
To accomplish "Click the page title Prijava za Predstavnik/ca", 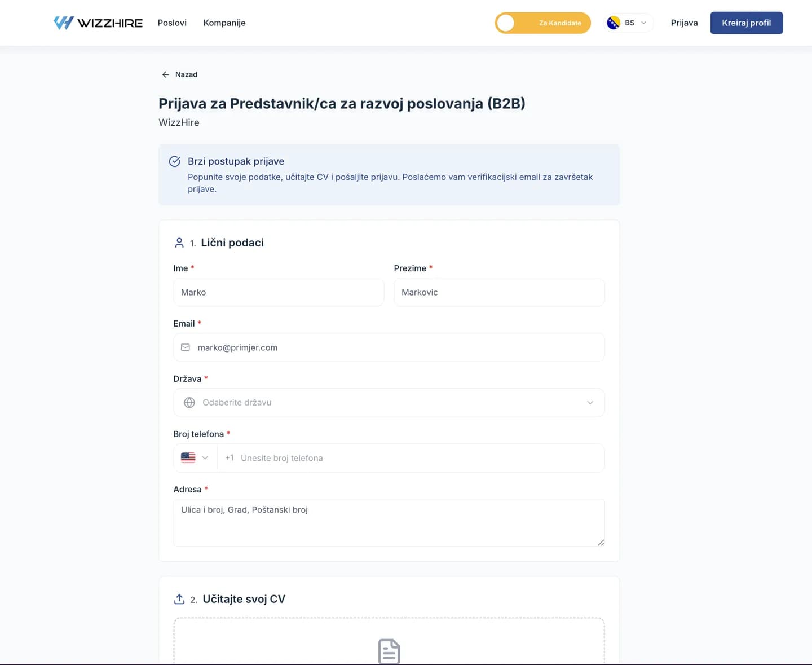I will [342, 103].
